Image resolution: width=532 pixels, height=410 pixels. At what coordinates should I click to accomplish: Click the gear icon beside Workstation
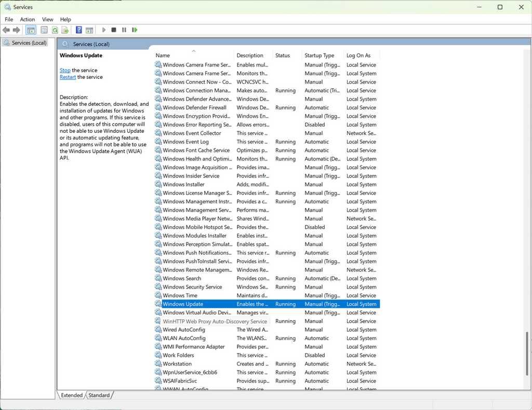coord(158,363)
